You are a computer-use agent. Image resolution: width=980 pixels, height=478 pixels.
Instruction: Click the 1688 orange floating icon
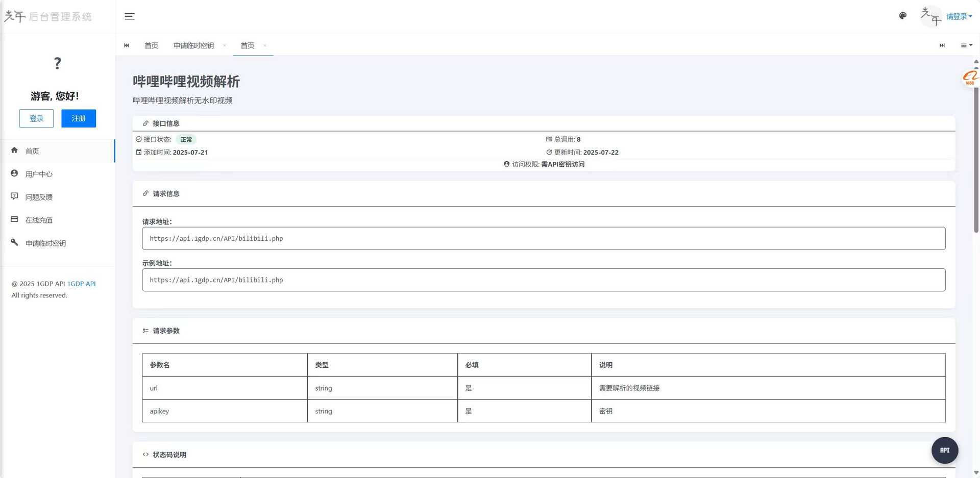tap(969, 78)
